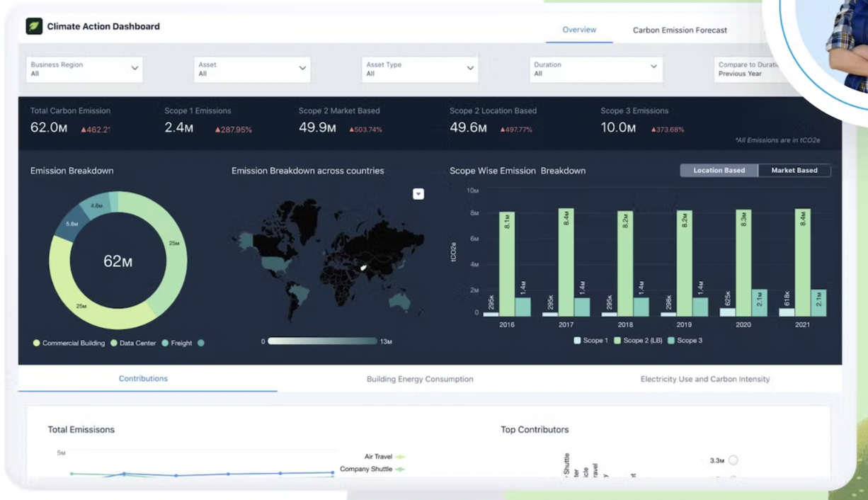
Task: Click Scope 1 Emissions value 2.4M
Action: (179, 127)
